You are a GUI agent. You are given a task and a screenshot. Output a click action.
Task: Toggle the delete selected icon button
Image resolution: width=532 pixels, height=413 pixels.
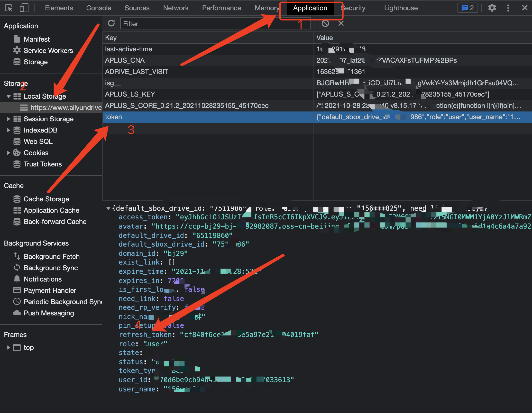tap(341, 24)
